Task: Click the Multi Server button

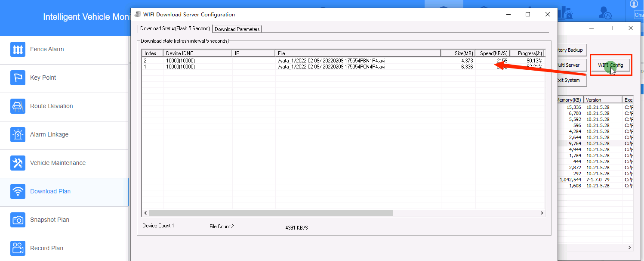Action: [x=572, y=65]
